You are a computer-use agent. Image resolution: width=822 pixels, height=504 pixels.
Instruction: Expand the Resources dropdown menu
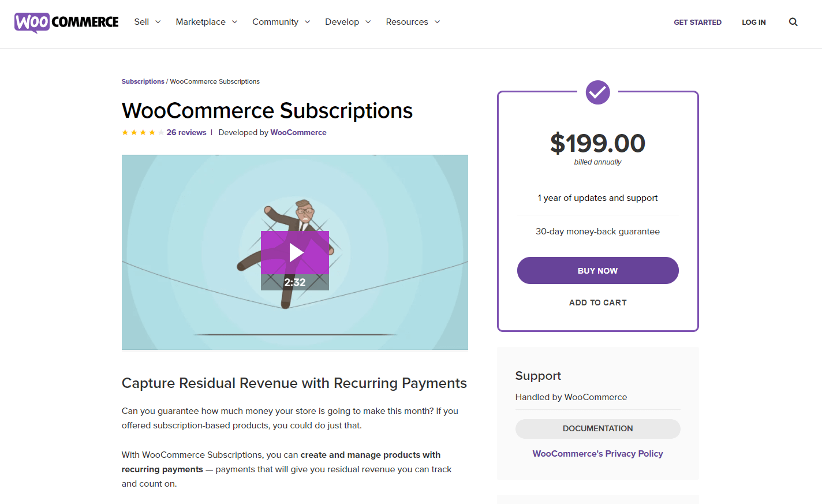point(413,22)
